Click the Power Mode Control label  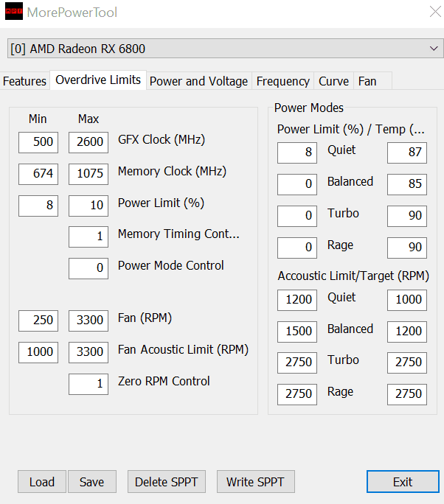[171, 265]
